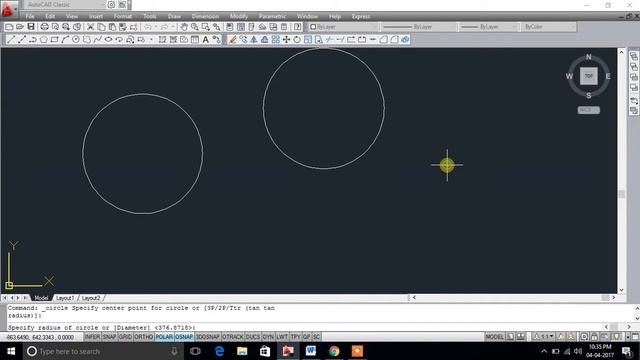Open Chrome from the taskbar
640x360 pixels.
coord(334,351)
